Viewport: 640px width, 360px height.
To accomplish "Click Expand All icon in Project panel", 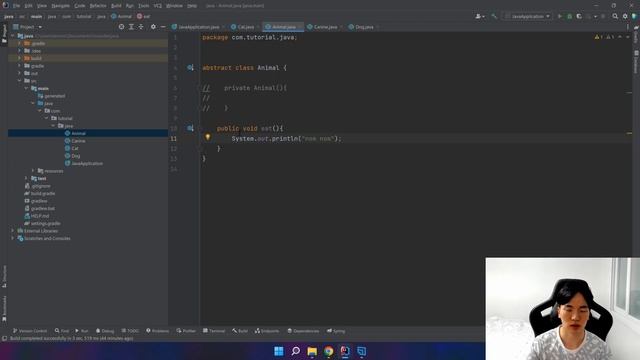I will pos(131,27).
